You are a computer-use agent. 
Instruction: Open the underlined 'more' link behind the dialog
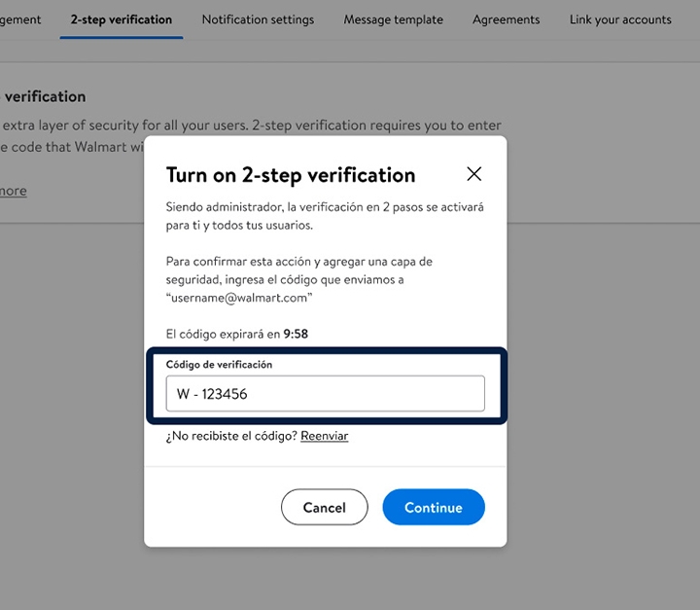point(13,191)
